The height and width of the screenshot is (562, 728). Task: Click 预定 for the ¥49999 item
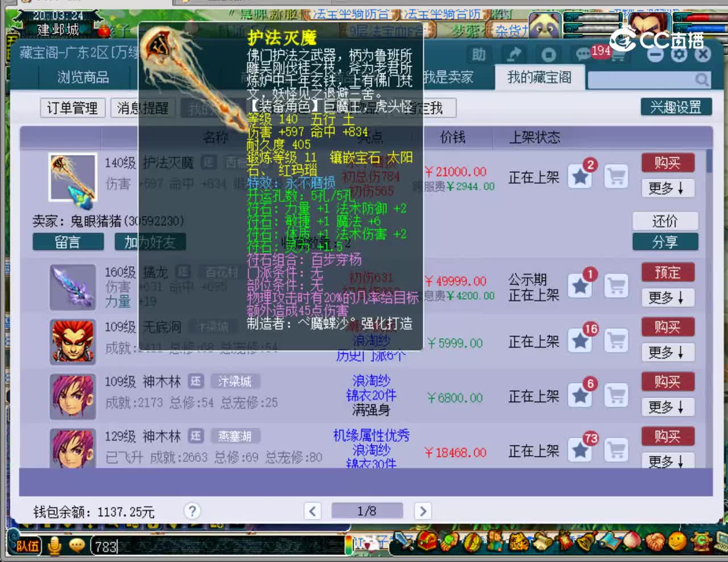[x=668, y=272]
